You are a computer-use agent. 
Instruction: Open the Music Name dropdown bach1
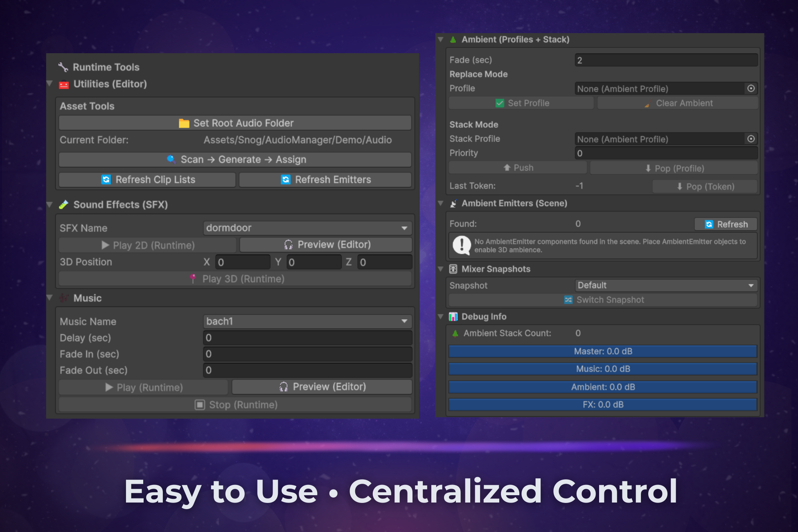coord(307,321)
